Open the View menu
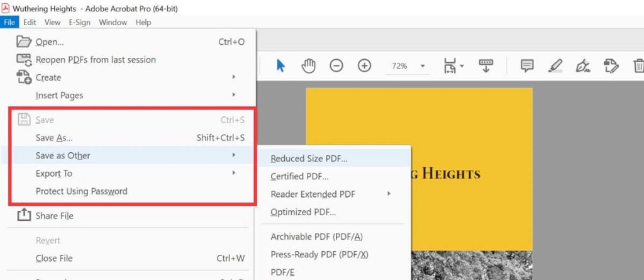 click(x=53, y=22)
